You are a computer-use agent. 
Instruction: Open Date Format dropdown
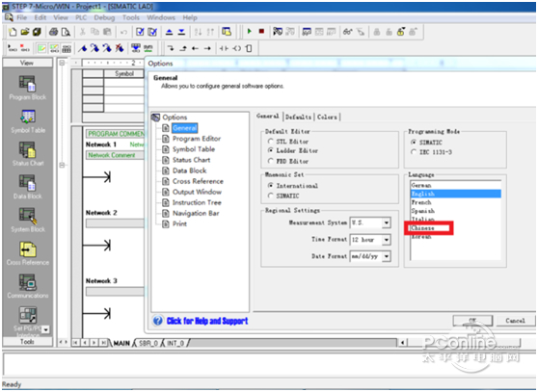[387, 256]
